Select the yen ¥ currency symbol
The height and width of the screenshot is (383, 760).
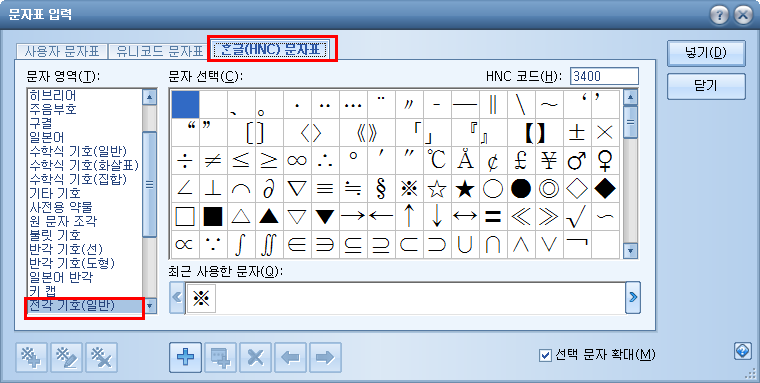pyautogui.click(x=549, y=161)
